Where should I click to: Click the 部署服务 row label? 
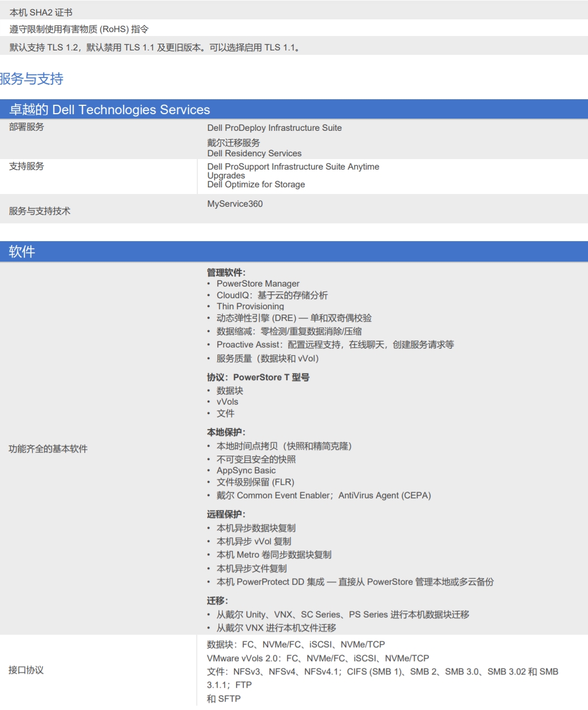pos(27,127)
